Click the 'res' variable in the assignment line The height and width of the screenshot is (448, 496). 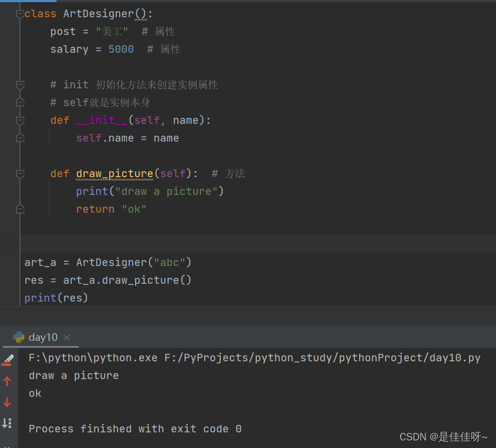pyautogui.click(x=34, y=281)
